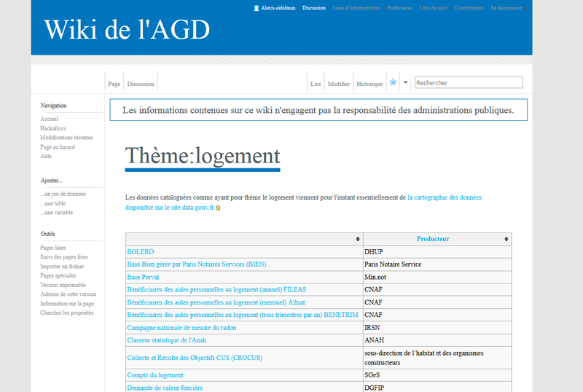Viewport: 583px width, 392px height.
Task: Click the Rechercher search field
Action: click(x=468, y=83)
